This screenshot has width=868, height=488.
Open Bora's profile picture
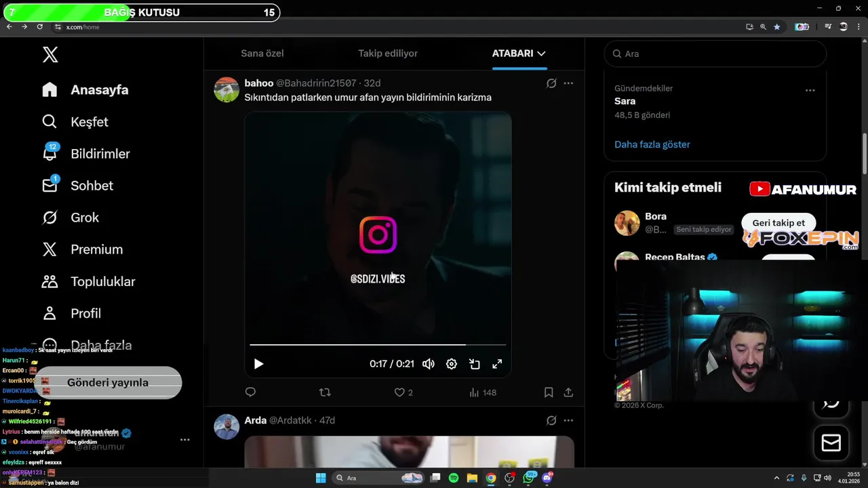[627, 223]
